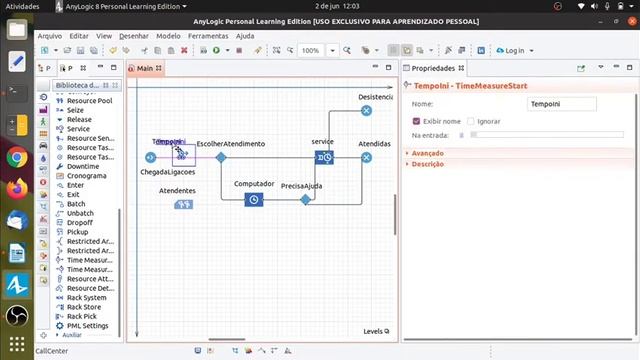640x360 pixels.
Task: Click the Nome input field
Action: tap(562, 104)
